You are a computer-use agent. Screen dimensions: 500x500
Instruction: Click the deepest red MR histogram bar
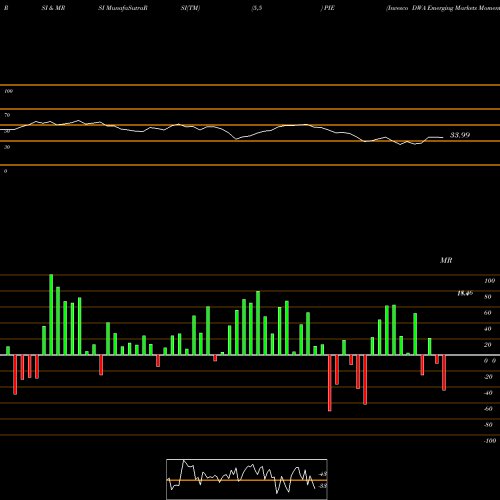[330, 383]
